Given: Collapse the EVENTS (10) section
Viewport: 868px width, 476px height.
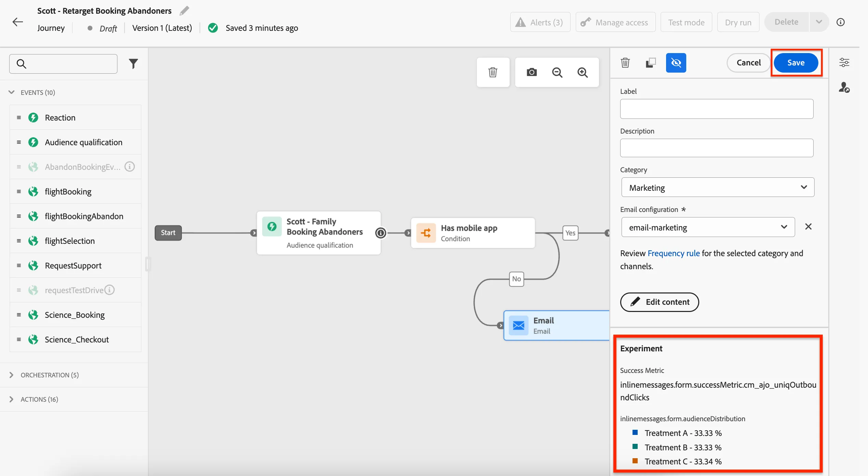Looking at the screenshot, I should 12,92.
